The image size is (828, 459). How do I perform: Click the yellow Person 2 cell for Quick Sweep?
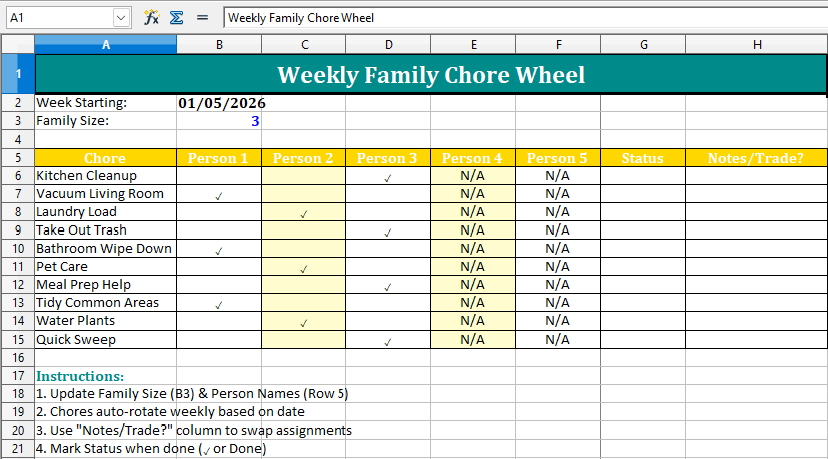[304, 340]
